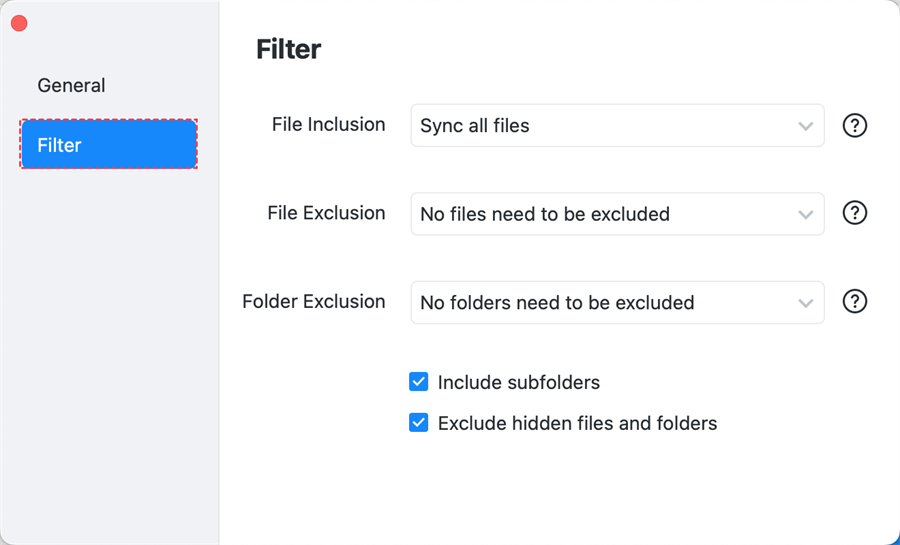The image size is (900, 545).
Task: Expand the File Inclusion dropdown arrow
Action: pyautogui.click(x=806, y=126)
